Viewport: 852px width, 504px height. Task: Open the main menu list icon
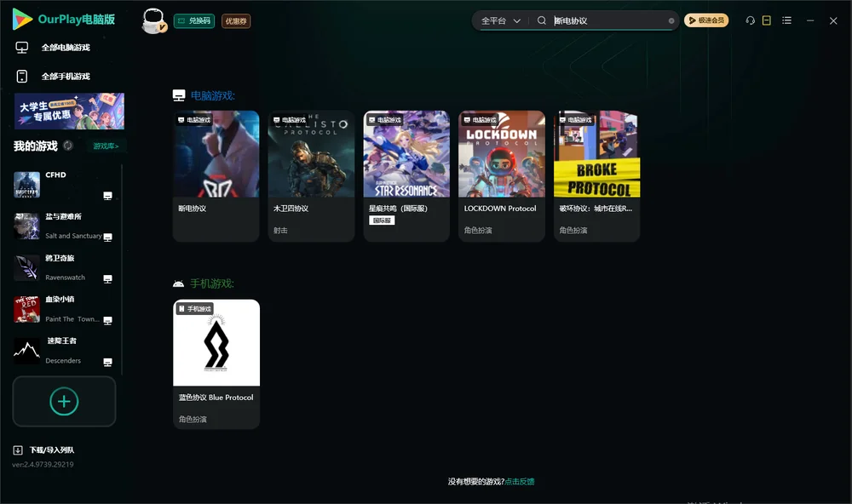[x=786, y=20]
